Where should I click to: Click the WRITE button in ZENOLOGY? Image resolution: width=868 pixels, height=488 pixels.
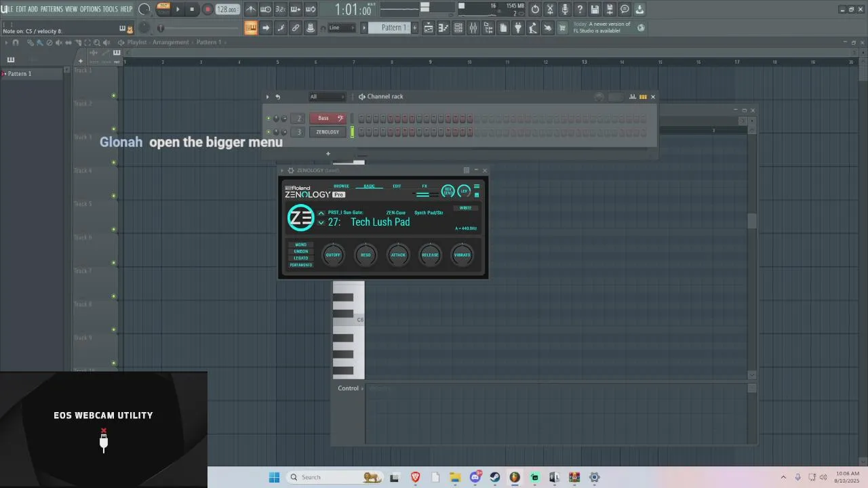click(465, 208)
